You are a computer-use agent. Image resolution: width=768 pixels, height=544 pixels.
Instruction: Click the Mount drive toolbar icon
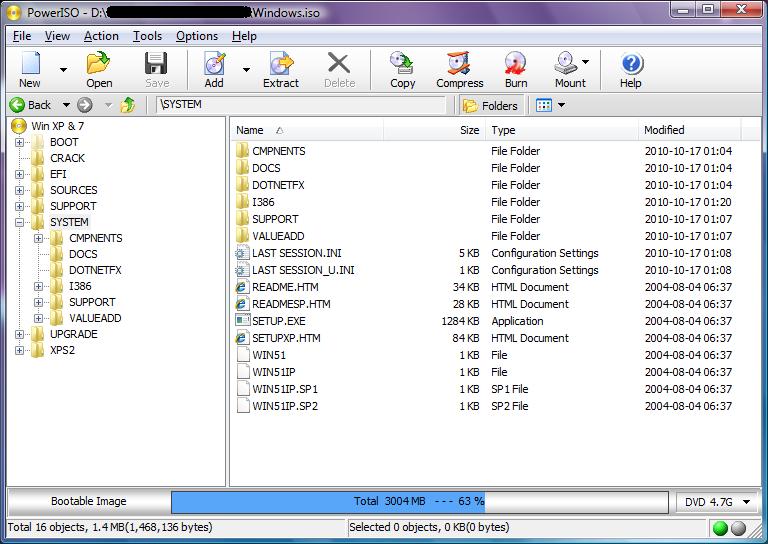[566, 63]
